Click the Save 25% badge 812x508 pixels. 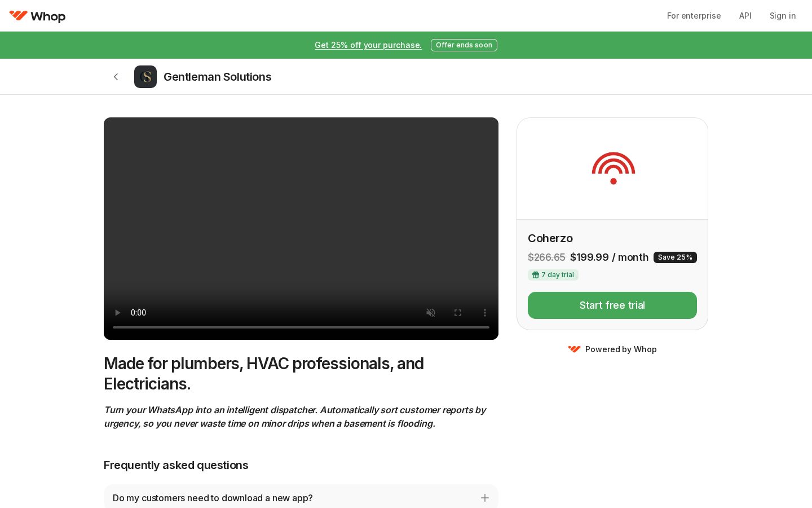point(675,257)
